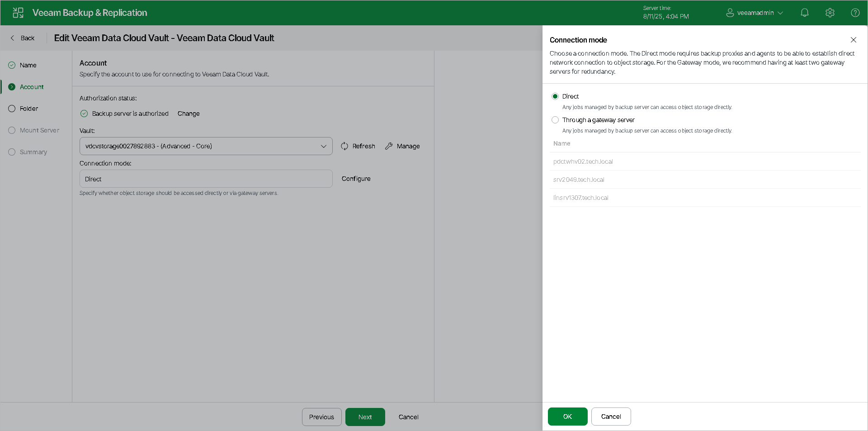Click the authorized status checkmark icon

point(84,114)
